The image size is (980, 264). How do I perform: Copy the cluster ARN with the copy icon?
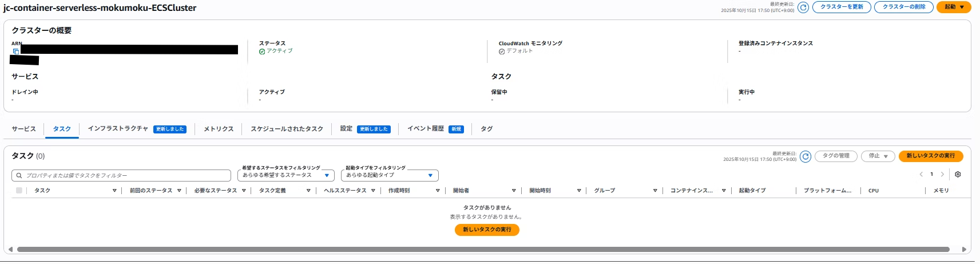pos(16,52)
